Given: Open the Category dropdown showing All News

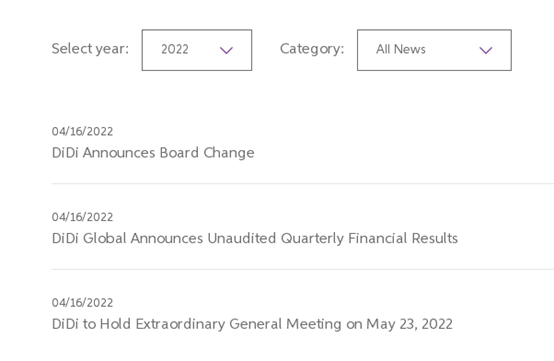Looking at the screenshot, I should (x=434, y=50).
